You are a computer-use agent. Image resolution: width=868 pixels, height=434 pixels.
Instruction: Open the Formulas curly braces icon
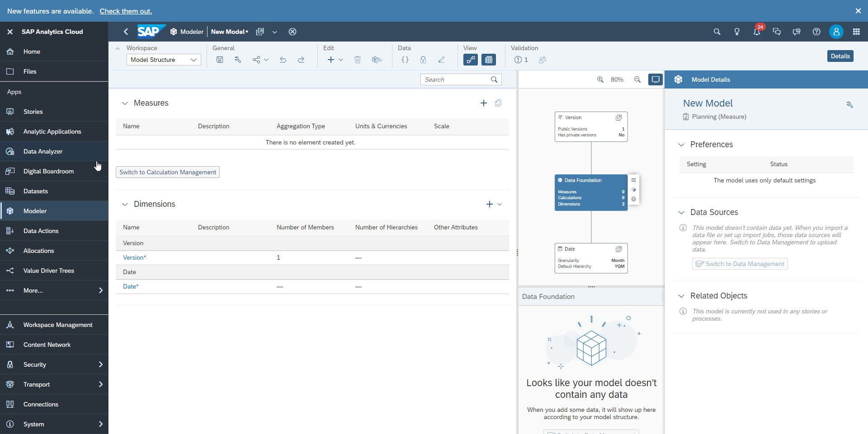point(405,59)
